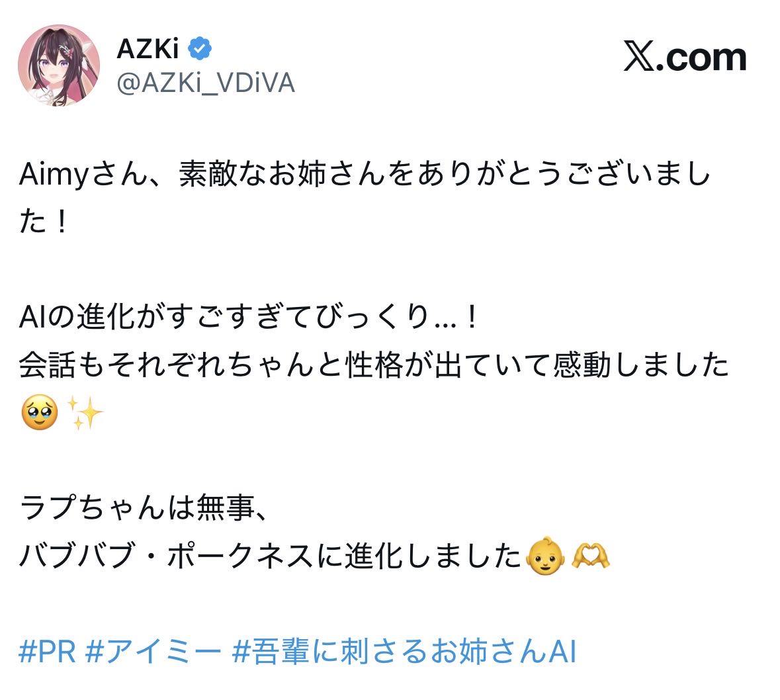
Task: Click the AZKi display name
Action: click(x=148, y=48)
